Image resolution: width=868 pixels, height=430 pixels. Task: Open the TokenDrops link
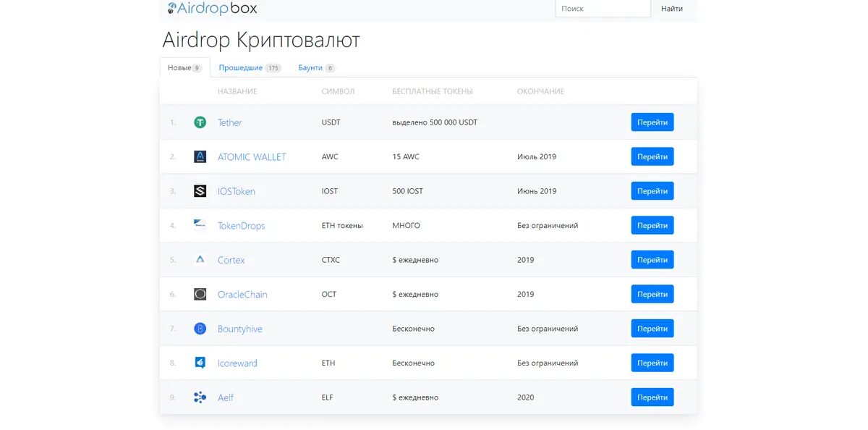[242, 225]
